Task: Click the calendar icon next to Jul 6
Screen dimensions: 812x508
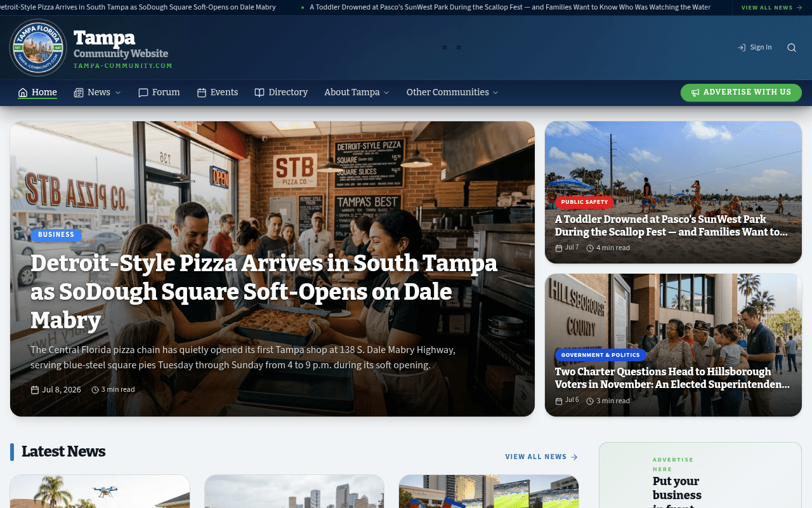Action: (x=559, y=401)
